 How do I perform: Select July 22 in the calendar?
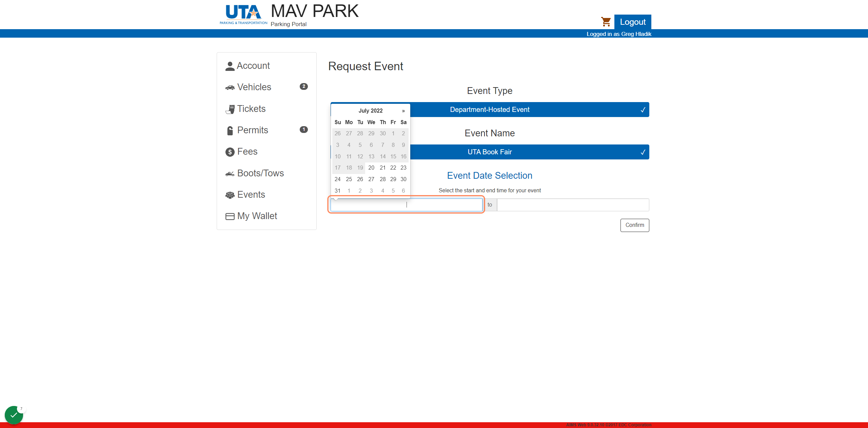point(393,168)
